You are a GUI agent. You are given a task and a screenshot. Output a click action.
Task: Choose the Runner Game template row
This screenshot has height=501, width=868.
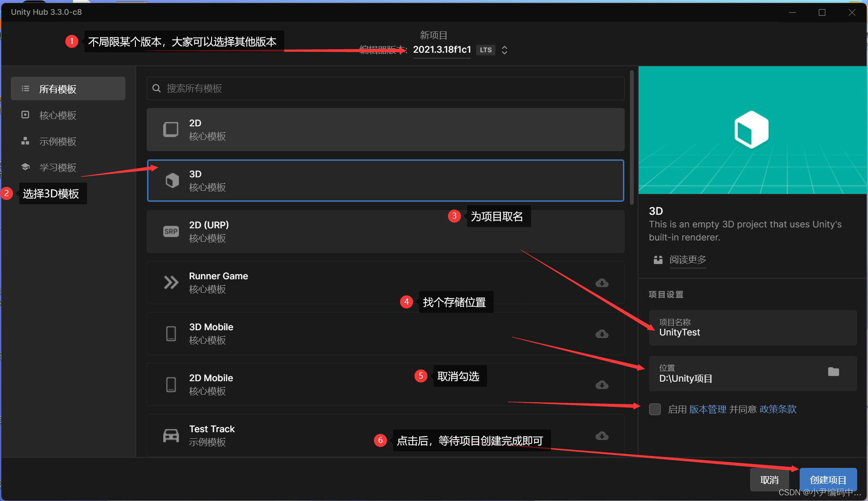(x=385, y=282)
